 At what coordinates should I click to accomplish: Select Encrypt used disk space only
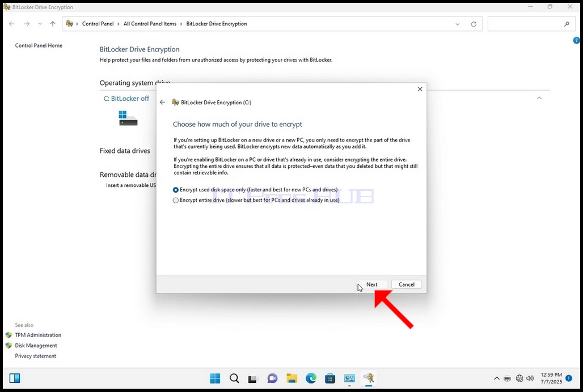pos(255,190)
